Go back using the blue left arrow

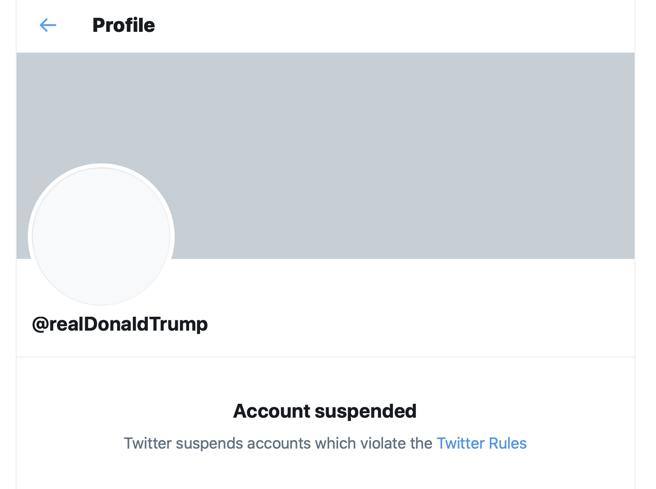(x=48, y=25)
